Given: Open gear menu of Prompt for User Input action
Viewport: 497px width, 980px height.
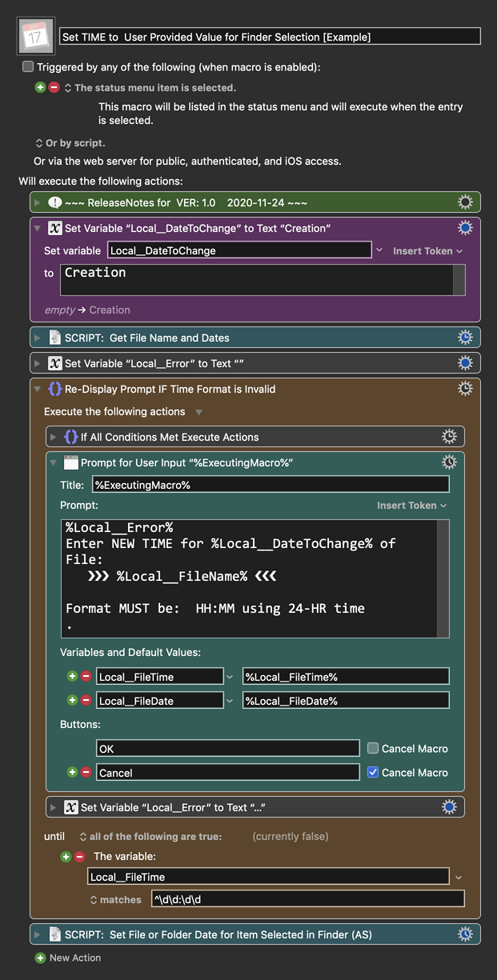Looking at the screenshot, I should (x=449, y=462).
